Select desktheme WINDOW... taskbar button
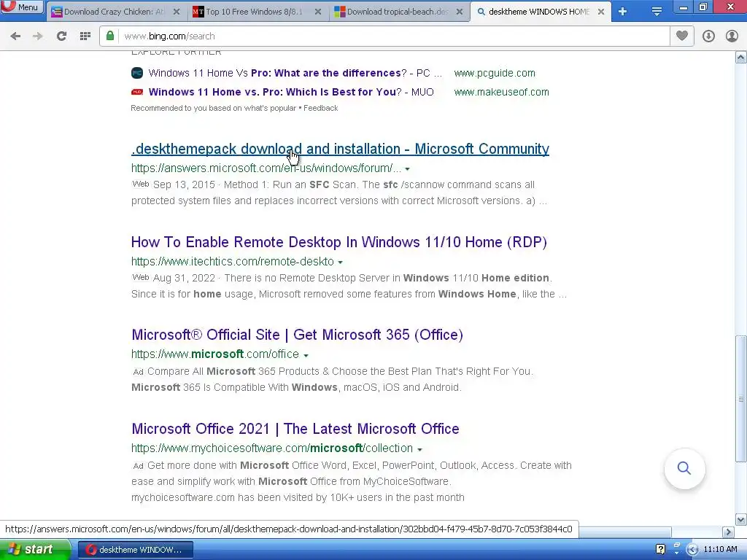Viewport: 747px width, 560px height. 135,550
